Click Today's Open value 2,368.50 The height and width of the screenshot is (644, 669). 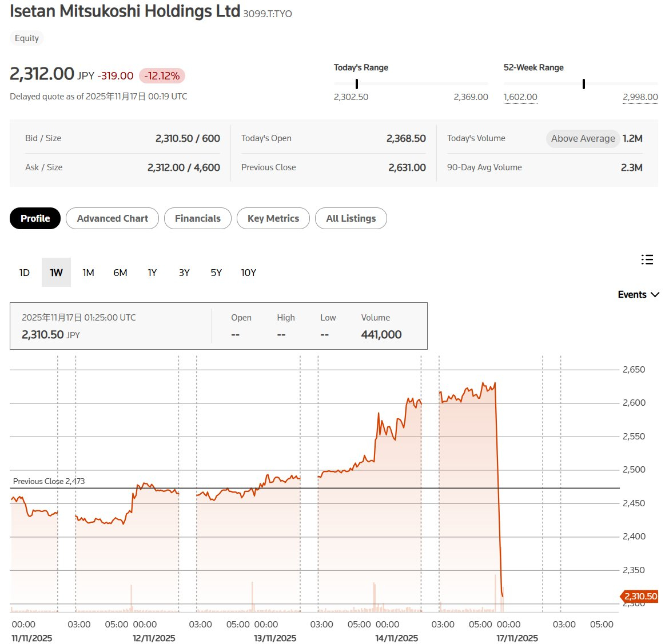pos(406,138)
